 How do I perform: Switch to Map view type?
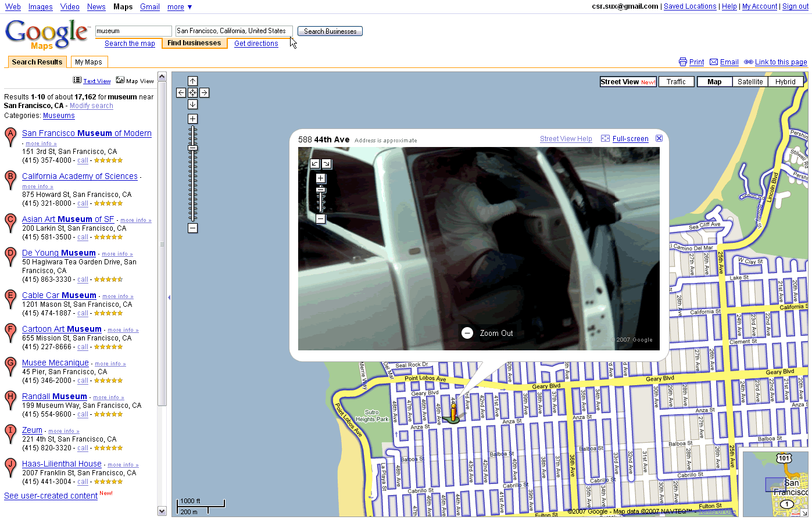click(714, 82)
